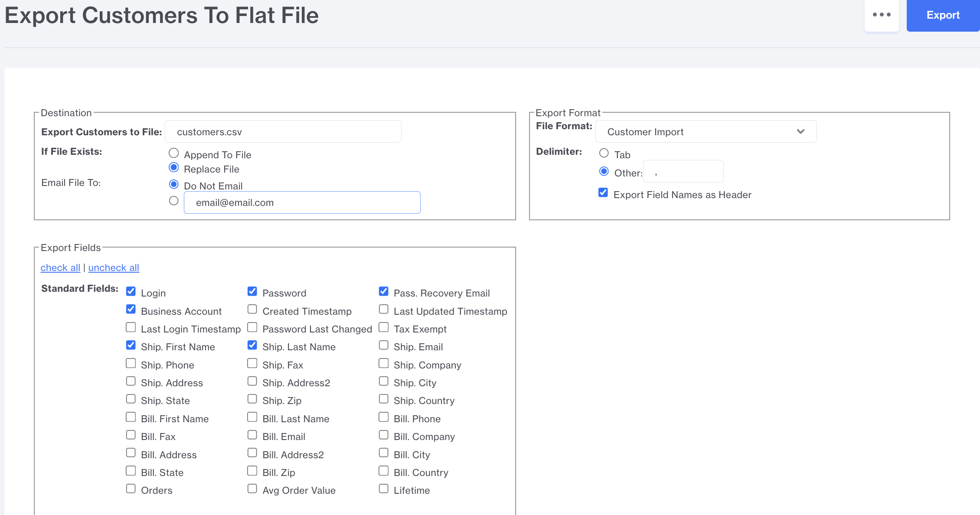Viewport: 980px width, 515px height.
Task: Check the Bill. Country checkbox
Action: 383,471
